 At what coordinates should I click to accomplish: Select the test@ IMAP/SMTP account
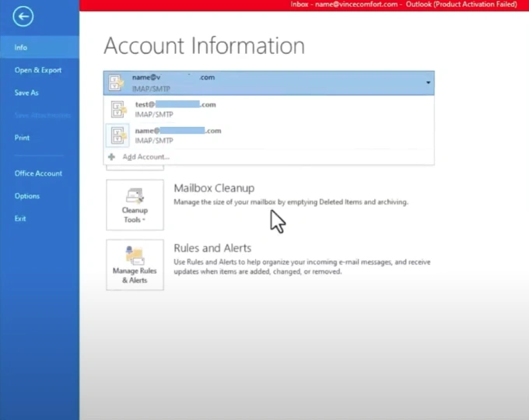pyautogui.click(x=269, y=110)
